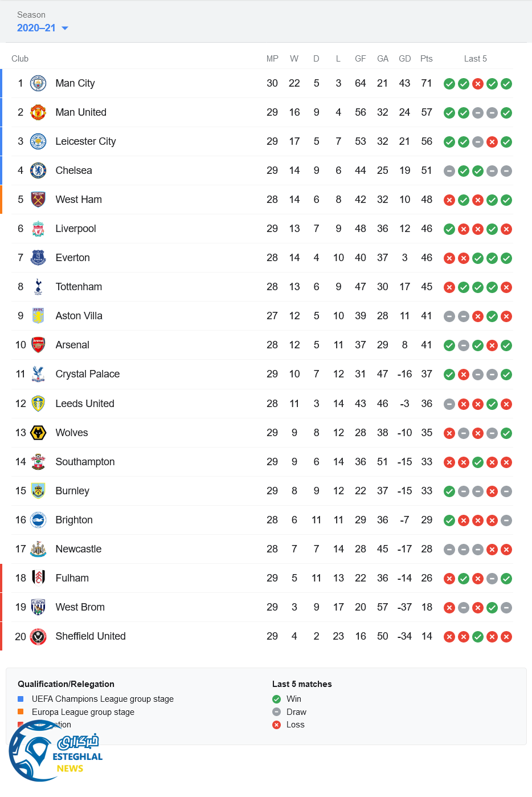The image size is (532, 797).
Task: Click the Man United club crest
Action: (38, 112)
